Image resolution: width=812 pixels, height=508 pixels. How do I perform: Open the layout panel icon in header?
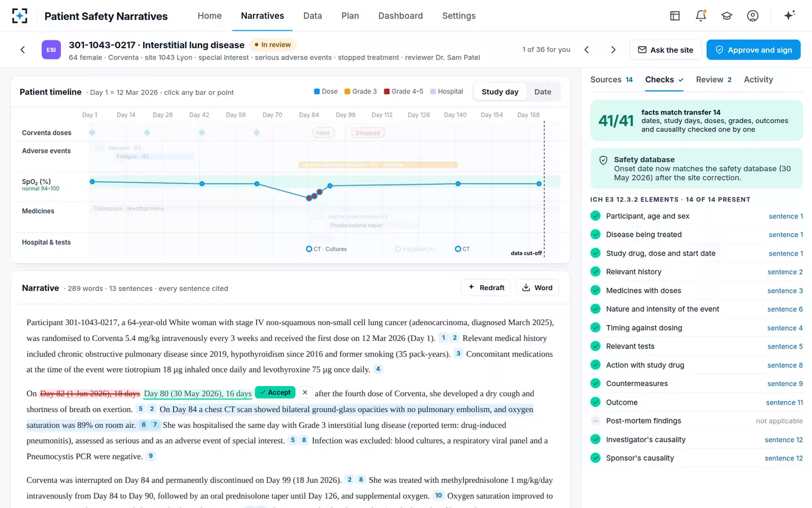675,16
